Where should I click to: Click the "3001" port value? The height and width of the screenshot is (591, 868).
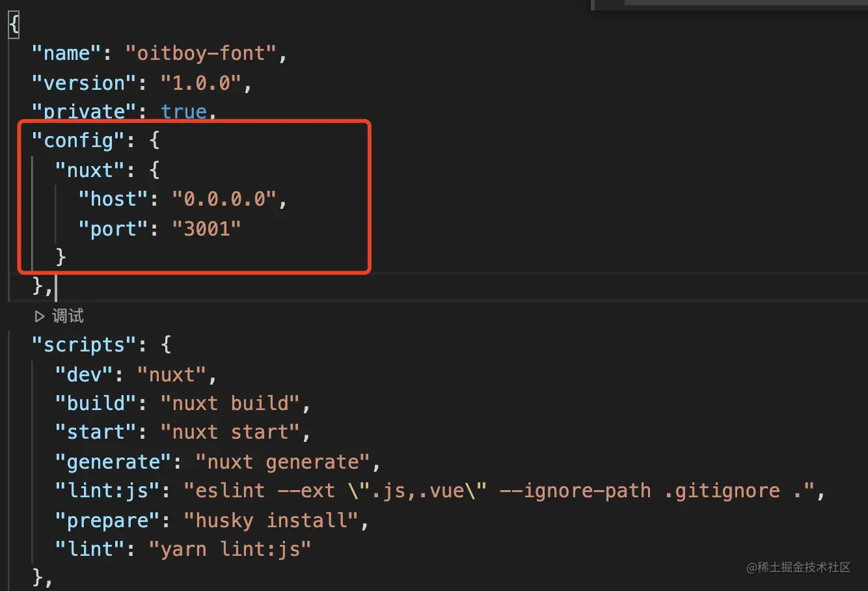(x=207, y=228)
